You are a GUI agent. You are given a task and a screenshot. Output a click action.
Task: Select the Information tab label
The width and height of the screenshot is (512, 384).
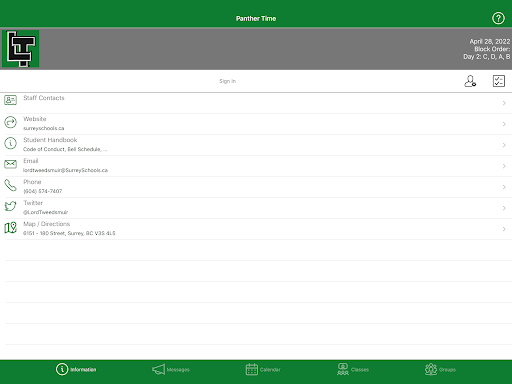[x=83, y=369]
